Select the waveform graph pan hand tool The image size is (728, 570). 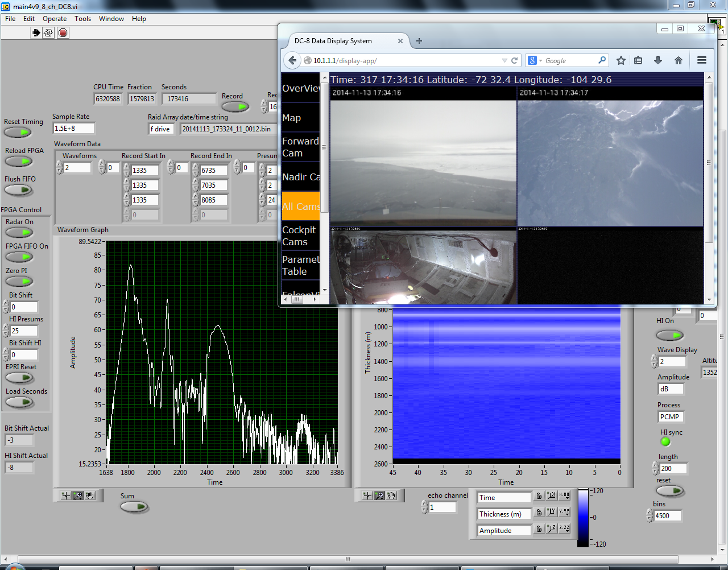pyautogui.click(x=90, y=495)
